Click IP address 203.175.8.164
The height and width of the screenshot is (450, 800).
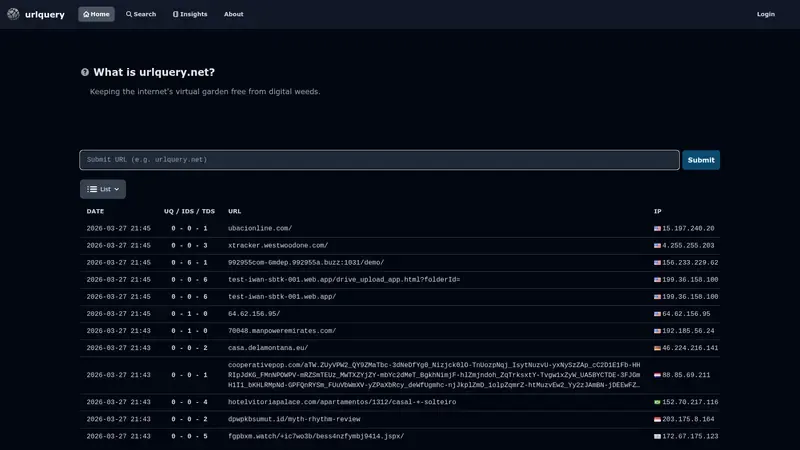(x=688, y=419)
